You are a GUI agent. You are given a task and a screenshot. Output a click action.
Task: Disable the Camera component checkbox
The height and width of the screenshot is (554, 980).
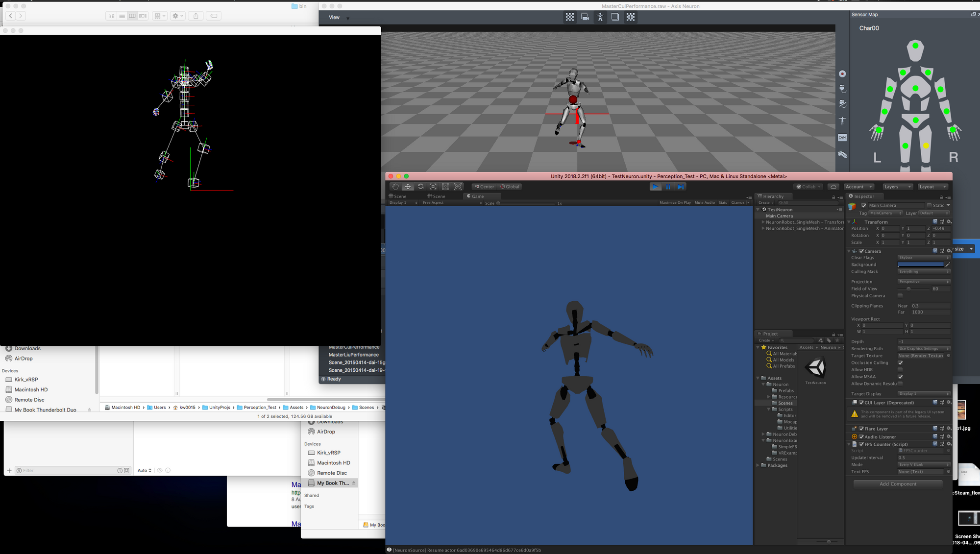click(861, 251)
